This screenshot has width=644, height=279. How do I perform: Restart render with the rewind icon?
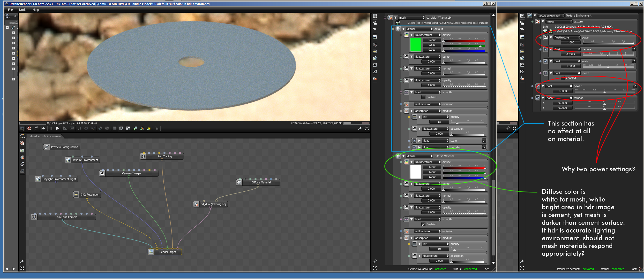(43, 128)
